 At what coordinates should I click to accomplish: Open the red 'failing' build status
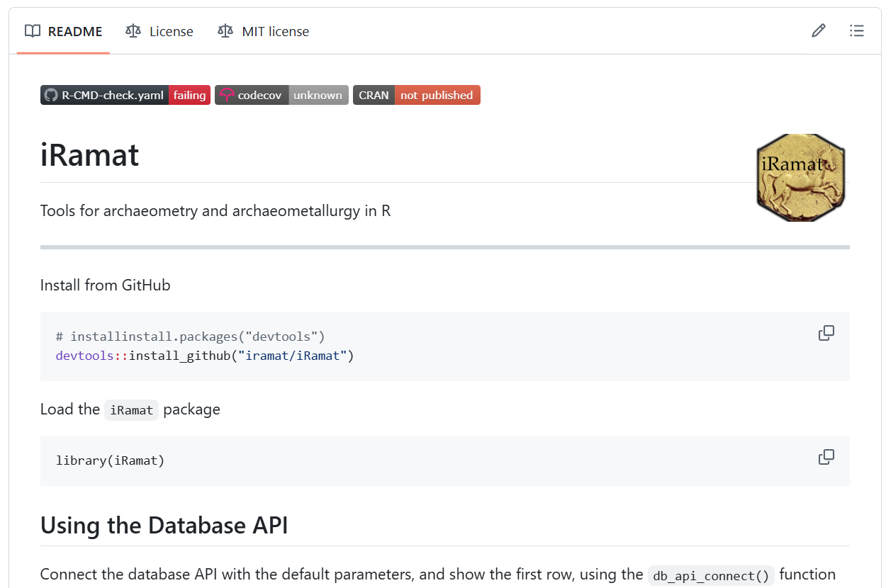[189, 95]
